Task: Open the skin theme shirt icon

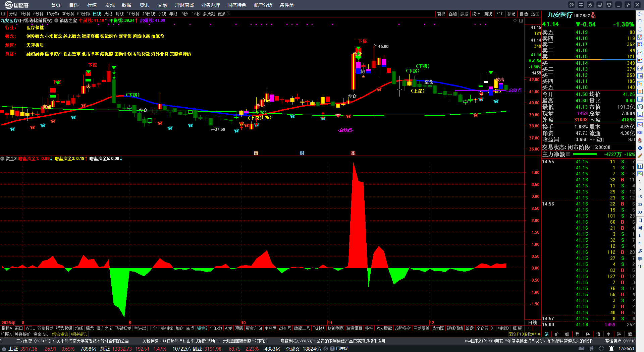Action: pyautogui.click(x=609, y=5)
